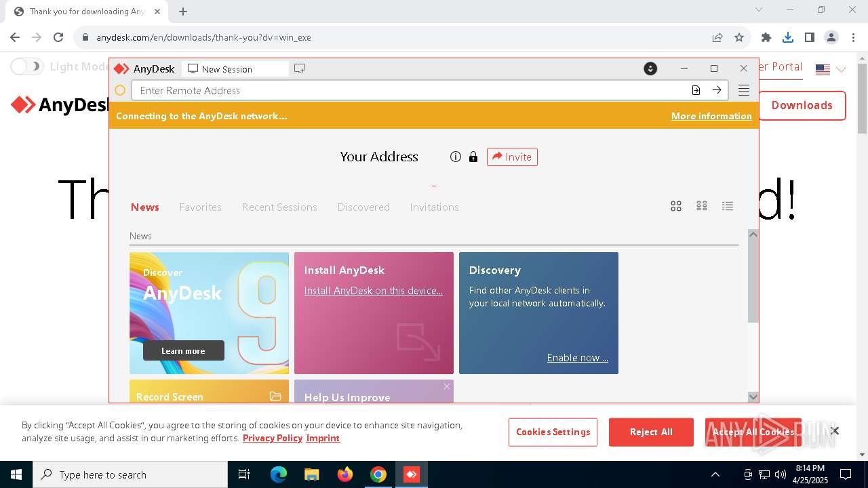Click Learn more on Discover AnyDesk card
The image size is (868, 488).
tap(183, 350)
